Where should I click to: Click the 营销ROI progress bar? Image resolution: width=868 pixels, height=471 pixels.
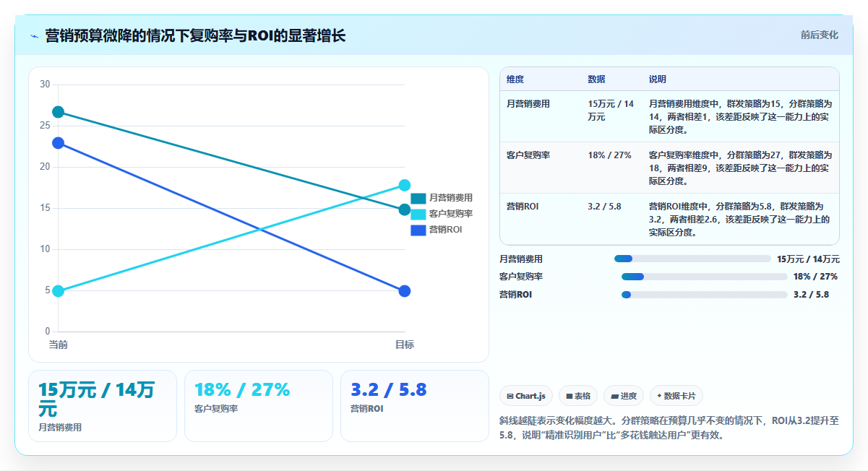[x=705, y=295]
